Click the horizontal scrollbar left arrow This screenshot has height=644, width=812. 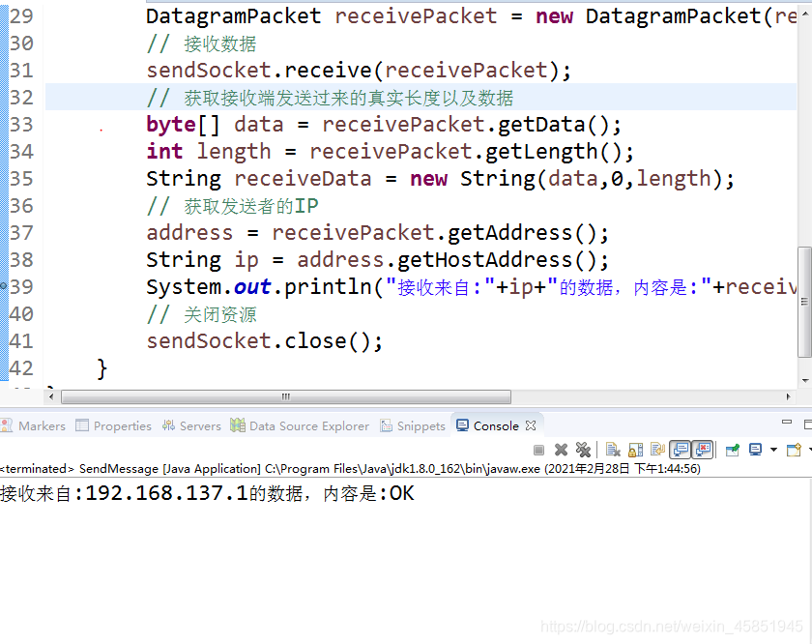(50, 396)
